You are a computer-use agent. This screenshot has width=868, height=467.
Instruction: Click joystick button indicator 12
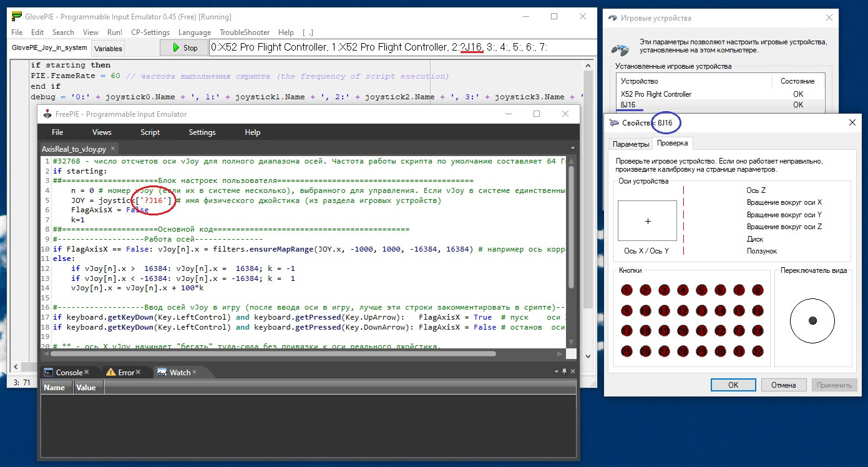683,310
